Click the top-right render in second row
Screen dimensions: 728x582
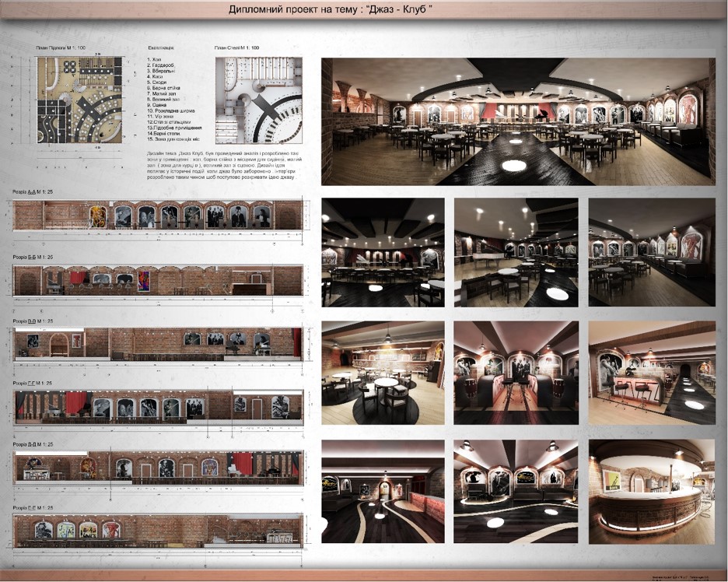point(652,251)
